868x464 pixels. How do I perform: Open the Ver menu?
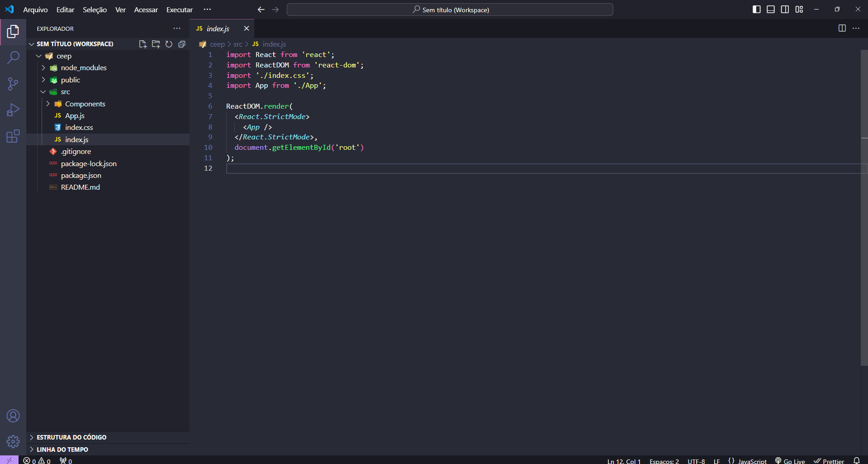point(120,10)
